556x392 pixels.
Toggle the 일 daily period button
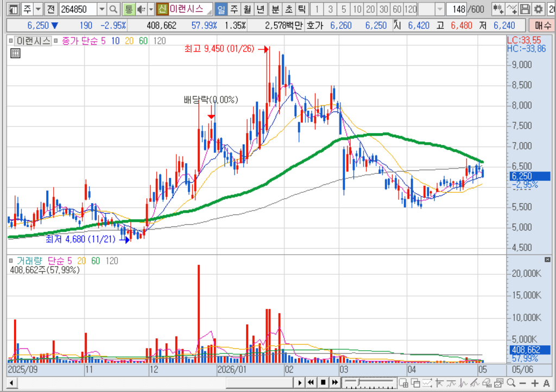pyautogui.click(x=221, y=9)
